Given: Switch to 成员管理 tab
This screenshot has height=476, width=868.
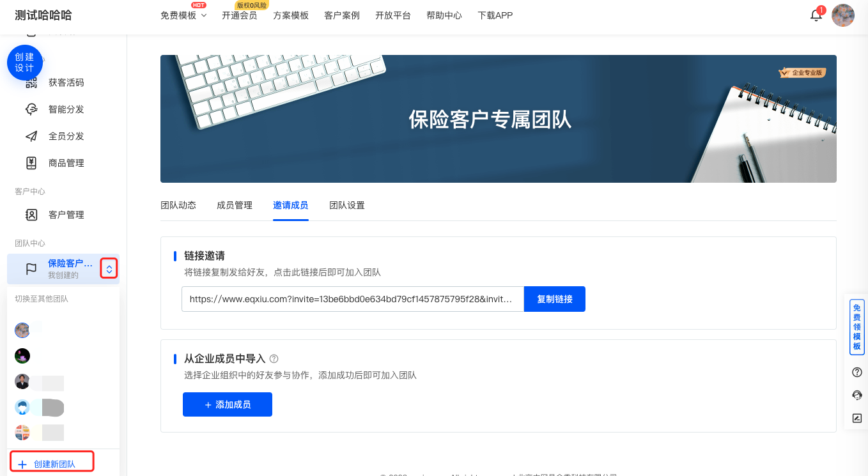Looking at the screenshot, I should pos(235,205).
